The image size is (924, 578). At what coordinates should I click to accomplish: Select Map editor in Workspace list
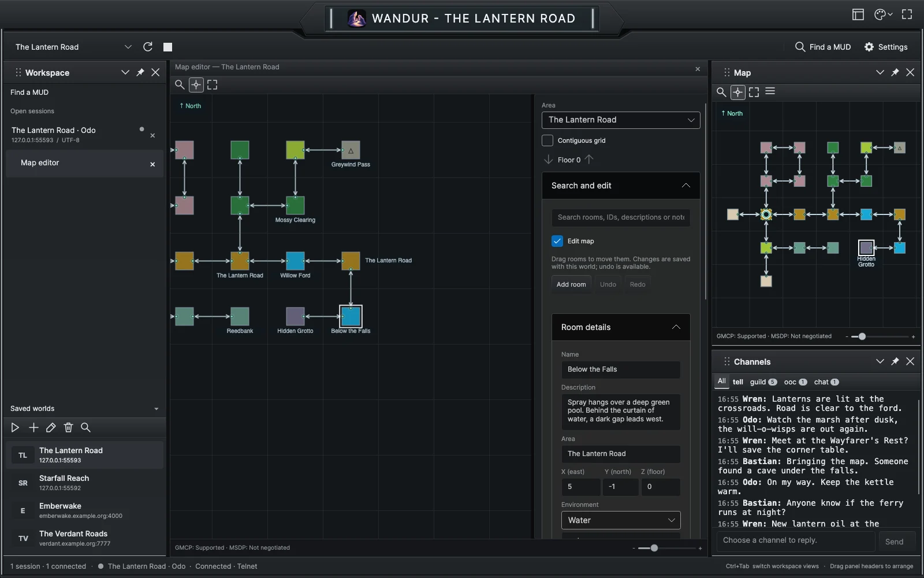(84, 164)
